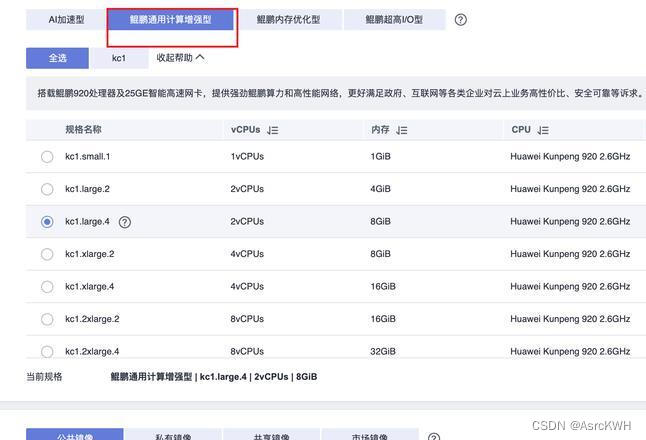Open 私有镜像 image tab
Screen dimensions: 646x440
tap(173, 434)
